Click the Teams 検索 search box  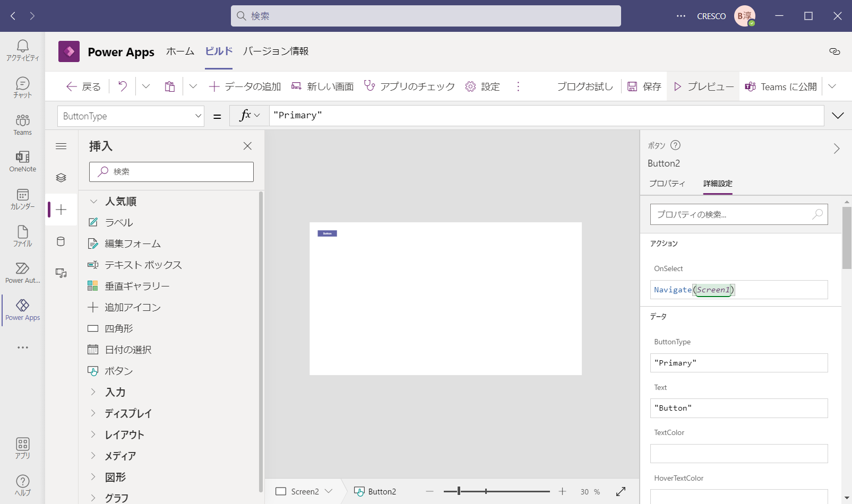426,16
